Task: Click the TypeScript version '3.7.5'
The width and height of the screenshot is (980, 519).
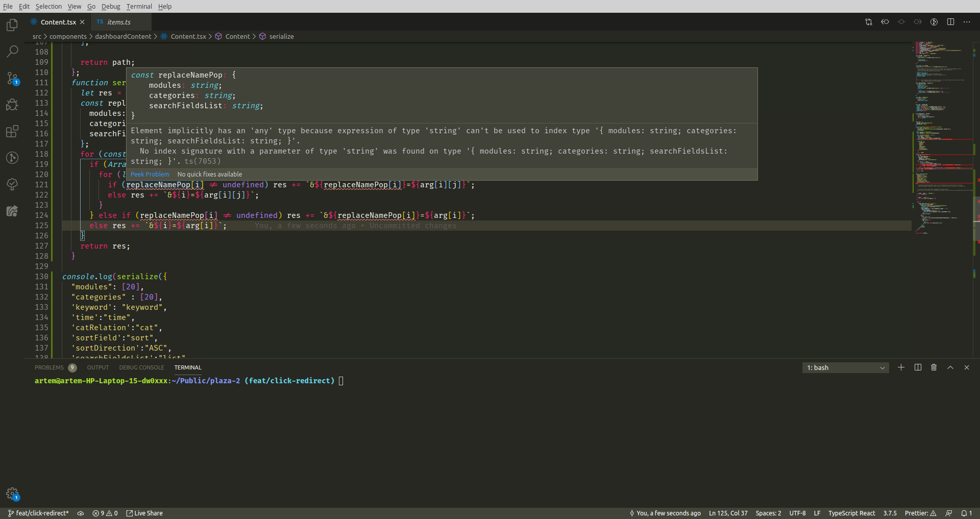Action: (x=890, y=513)
